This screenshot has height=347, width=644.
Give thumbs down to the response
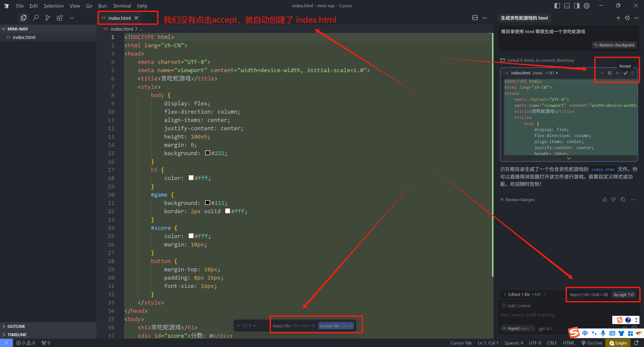pos(613,200)
